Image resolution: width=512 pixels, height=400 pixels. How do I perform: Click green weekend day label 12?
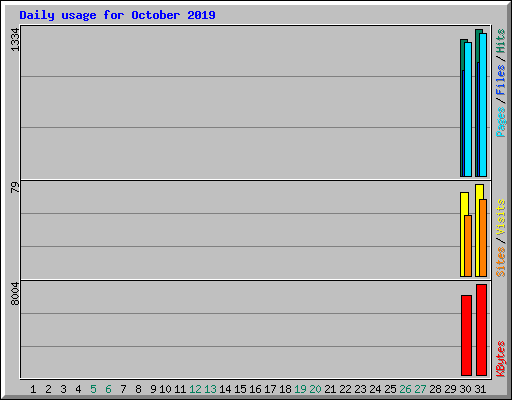pyautogui.click(x=195, y=389)
